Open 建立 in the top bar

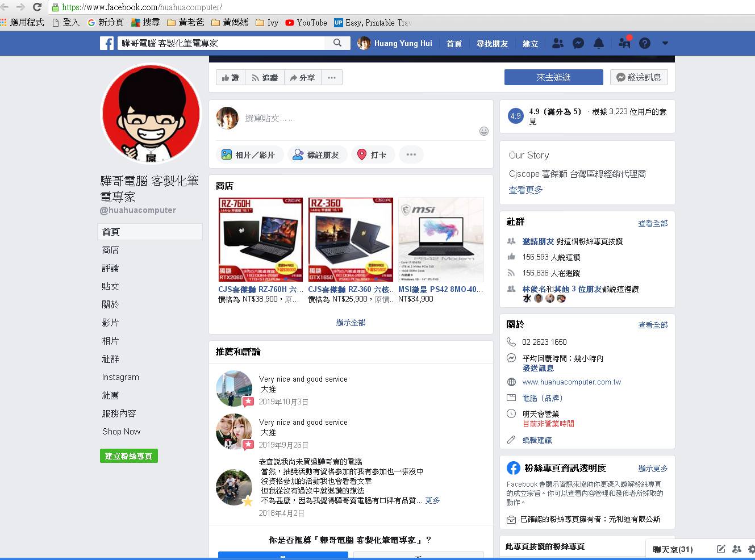(x=530, y=44)
